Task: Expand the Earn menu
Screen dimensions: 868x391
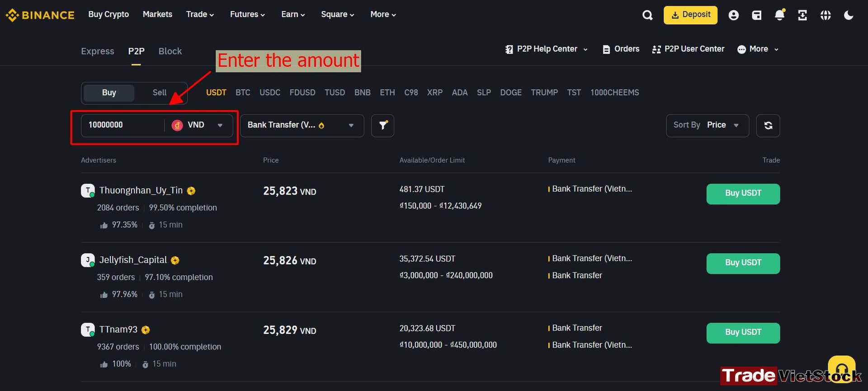Action: (x=293, y=14)
